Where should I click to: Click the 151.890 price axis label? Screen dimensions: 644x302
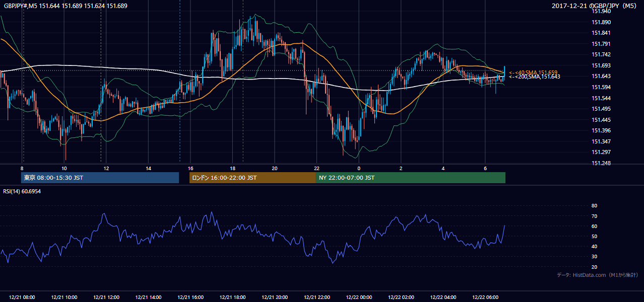click(x=601, y=22)
